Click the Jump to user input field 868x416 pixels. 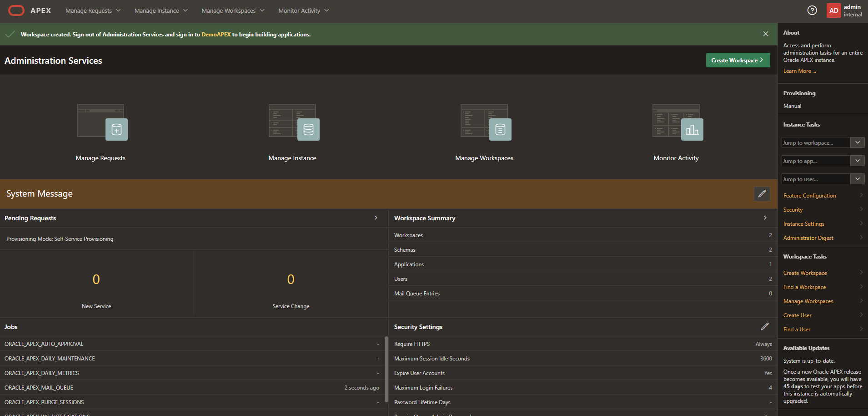[816, 179]
